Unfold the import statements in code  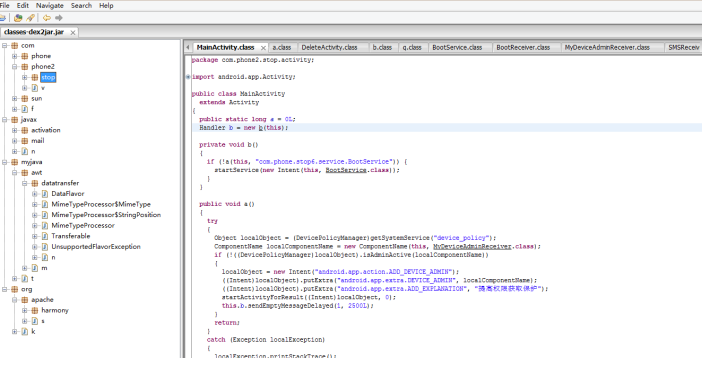(x=188, y=77)
